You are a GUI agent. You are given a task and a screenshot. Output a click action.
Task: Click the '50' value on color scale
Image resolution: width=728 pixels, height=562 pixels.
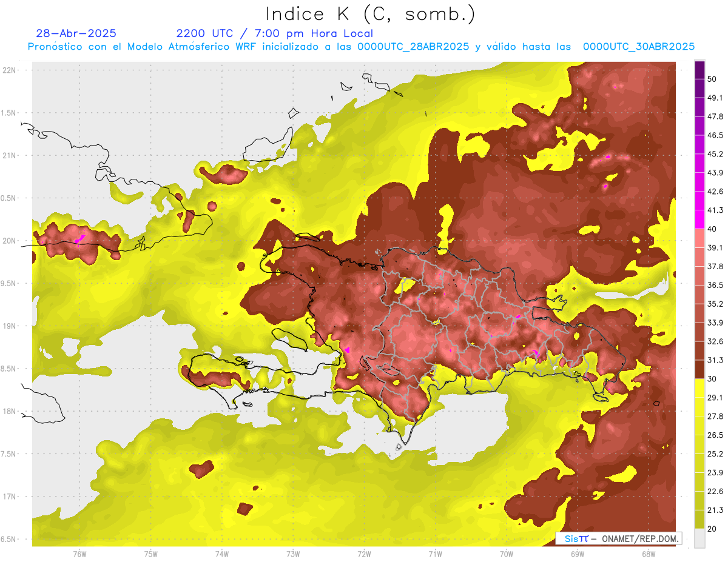[713, 79]
